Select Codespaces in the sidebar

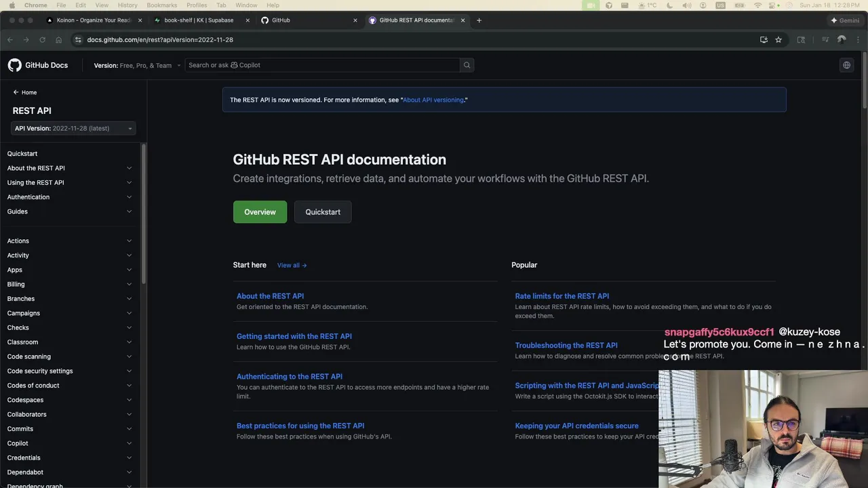(25, 400)
